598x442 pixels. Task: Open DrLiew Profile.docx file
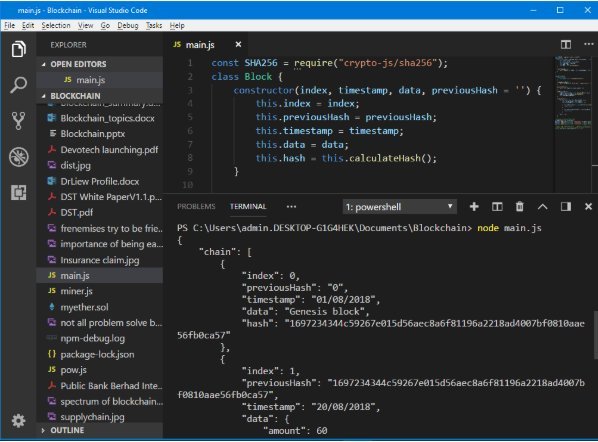point(100,182)
